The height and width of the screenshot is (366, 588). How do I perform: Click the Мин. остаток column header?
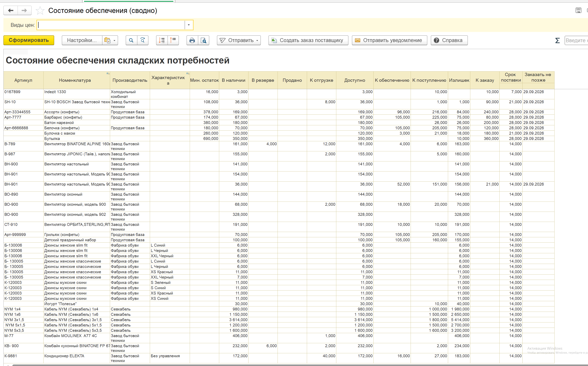click(x=205, y=80)
